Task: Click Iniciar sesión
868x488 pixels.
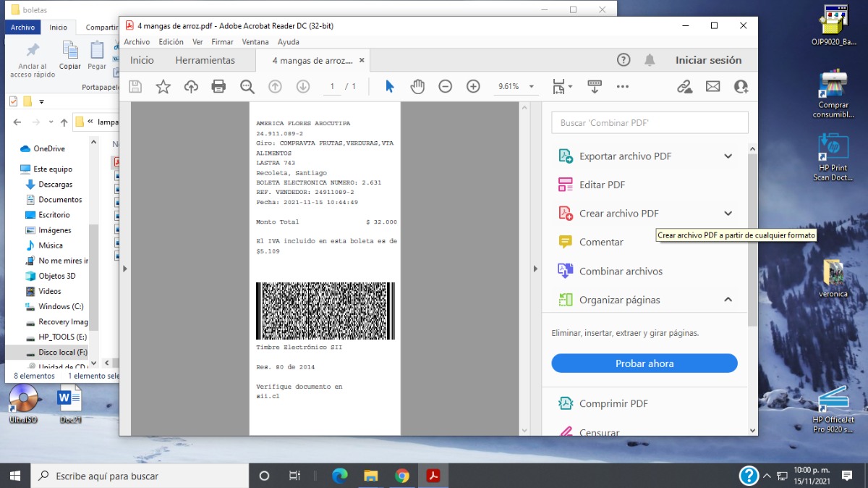Action: (x=708, y=60)
